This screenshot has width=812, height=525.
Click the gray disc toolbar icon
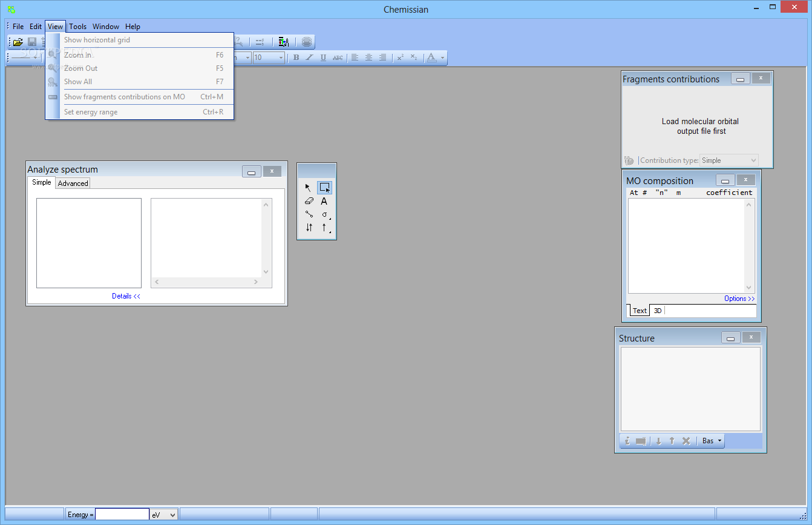pyautogui.click(x=307, y=42)
